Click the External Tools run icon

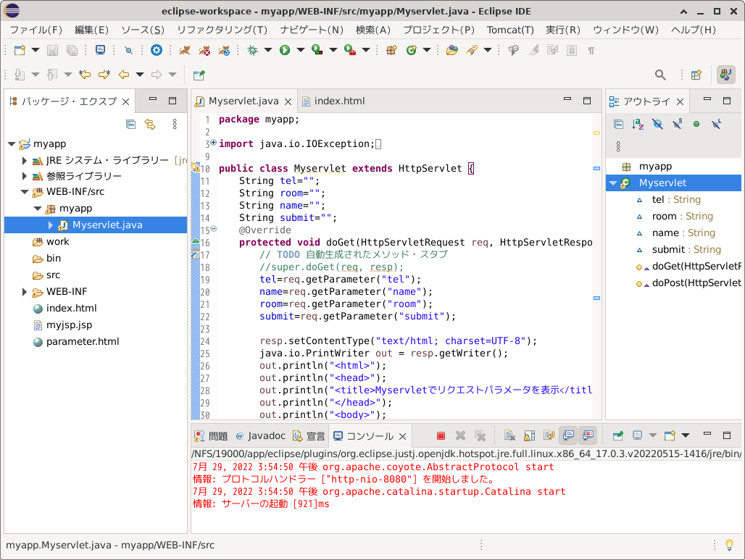350,50
